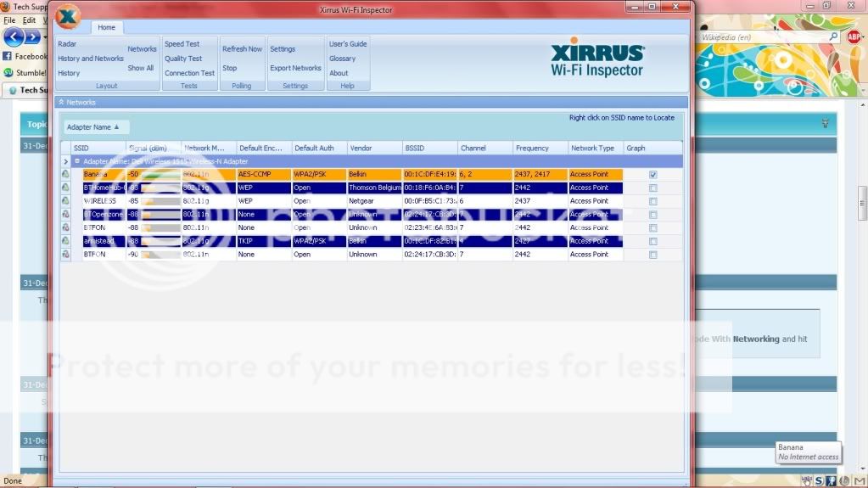
Task: Run the Speed Test
Action: click(182, 44)
